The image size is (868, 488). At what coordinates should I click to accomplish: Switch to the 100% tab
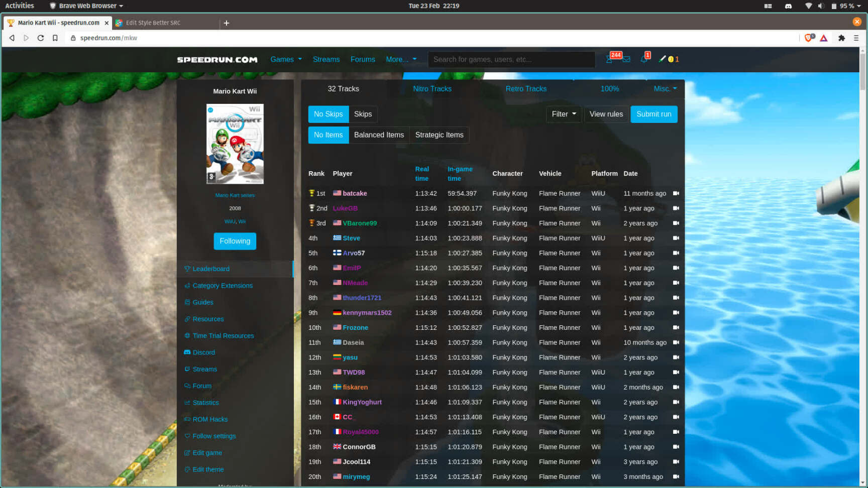pos(610,89)
